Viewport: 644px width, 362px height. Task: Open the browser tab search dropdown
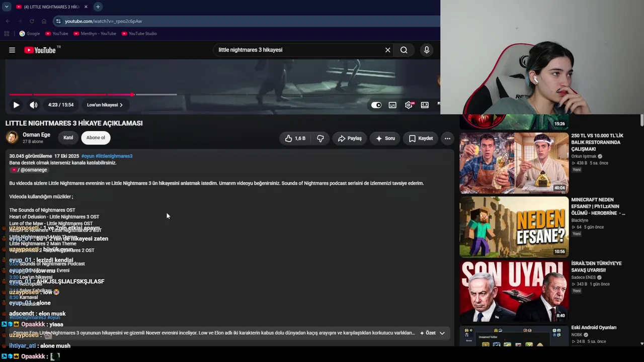pos(7,7)
